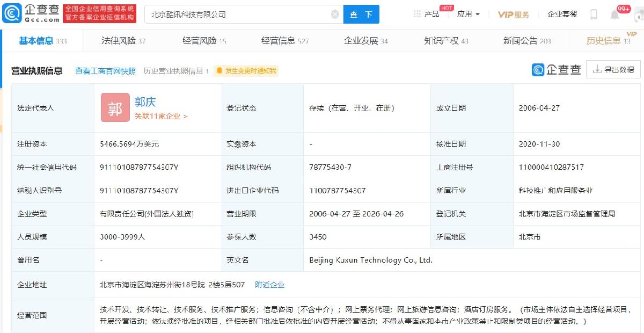Select the industry value 科技推广和应用服务业
This screenshot has width=644, height=333.
(555, 191)
